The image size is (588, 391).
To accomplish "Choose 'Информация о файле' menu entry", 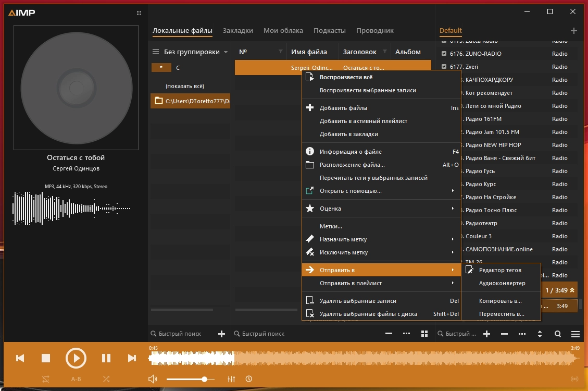I will coord(351,152).
